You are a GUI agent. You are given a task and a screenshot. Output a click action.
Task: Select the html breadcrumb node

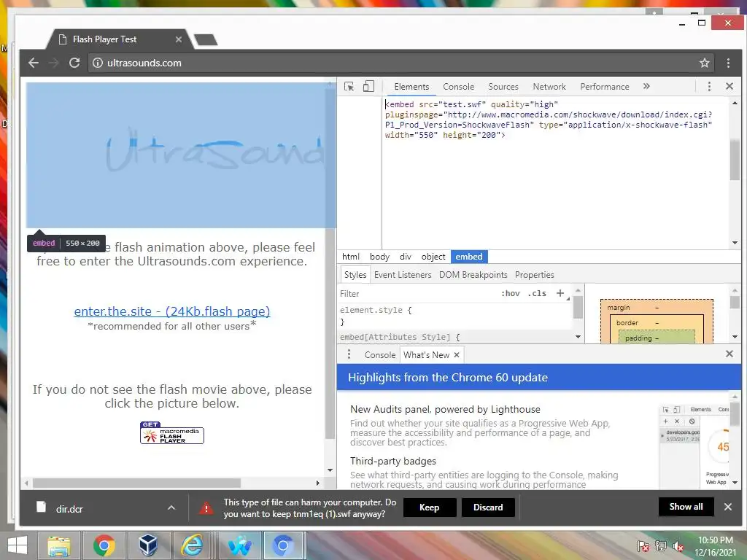[x=351, y=257]
